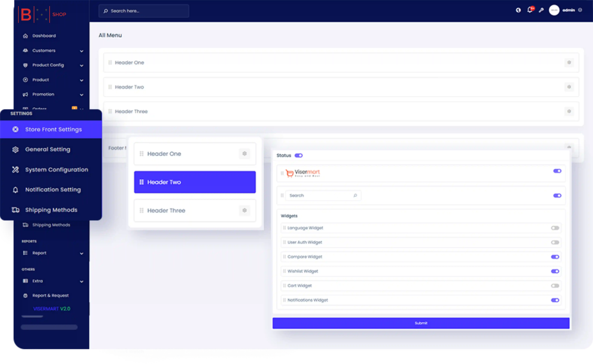Click gear icon on Header Three popup card
Image resolution: width=593 pixels, height=364 pixels.
coord(244,210)
